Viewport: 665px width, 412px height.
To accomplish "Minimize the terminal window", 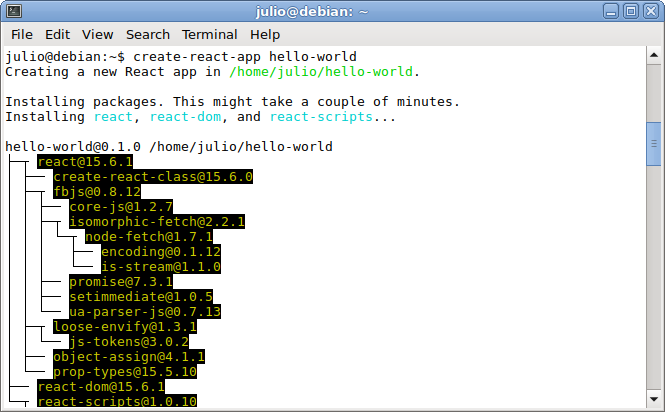I will point(611,11).
